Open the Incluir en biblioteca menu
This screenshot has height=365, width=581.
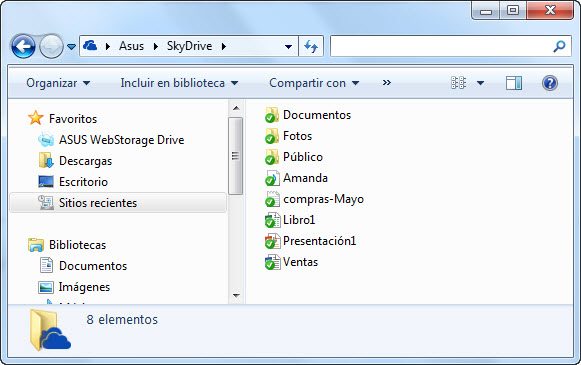coord(179,83)
